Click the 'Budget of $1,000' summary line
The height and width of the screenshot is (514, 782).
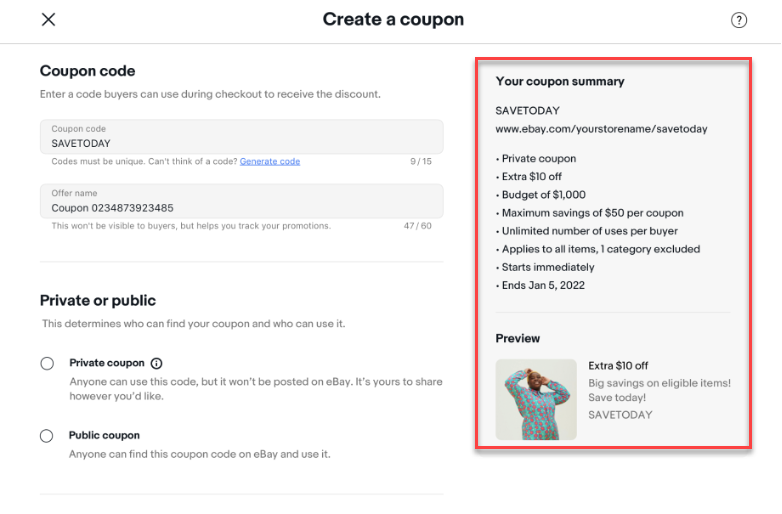pyautogui.click(x=541, y=195)
